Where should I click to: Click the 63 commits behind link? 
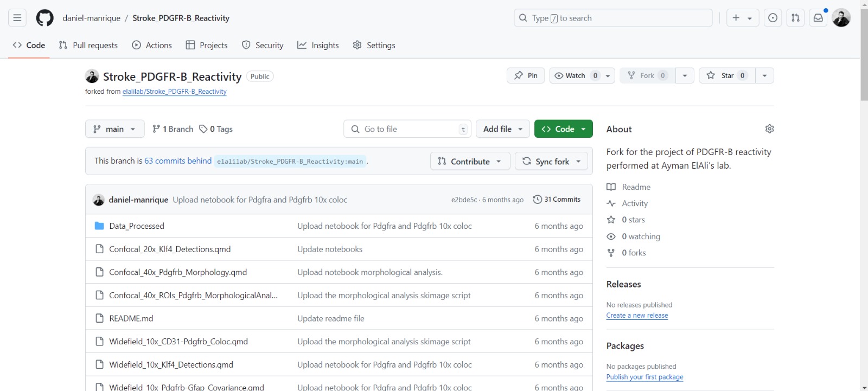(x=177, y=161)
